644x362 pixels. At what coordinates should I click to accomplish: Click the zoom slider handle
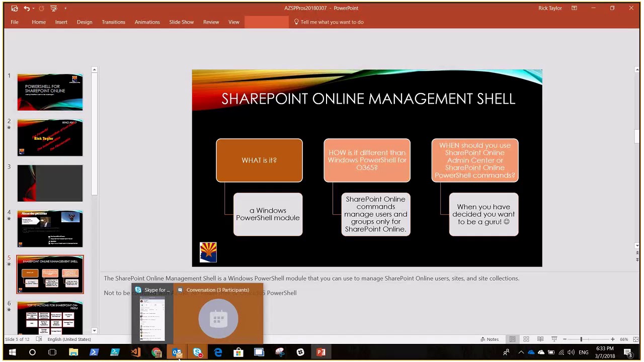pos(581,339)
